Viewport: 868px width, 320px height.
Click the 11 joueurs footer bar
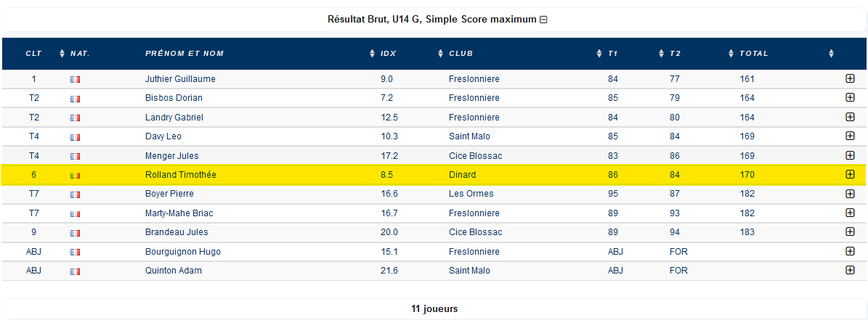pos(434,309)
